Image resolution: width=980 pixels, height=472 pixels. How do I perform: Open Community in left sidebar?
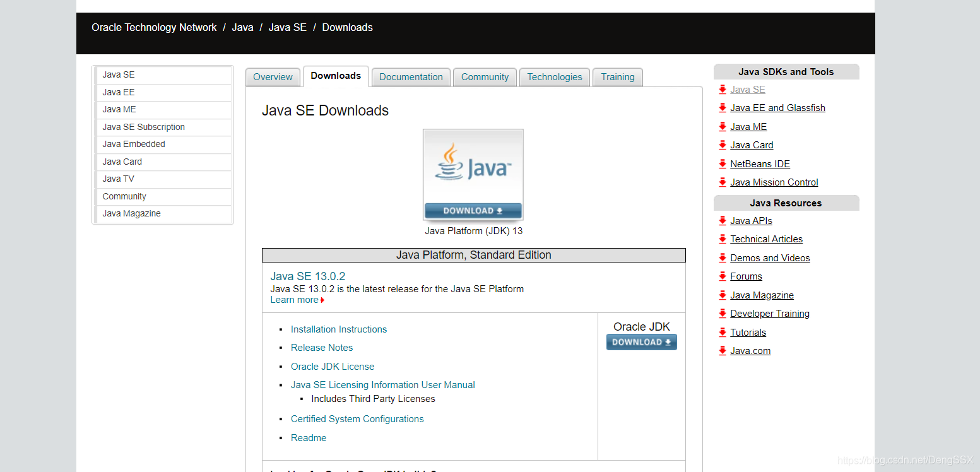pyautogui.click(x=163, y=197)
